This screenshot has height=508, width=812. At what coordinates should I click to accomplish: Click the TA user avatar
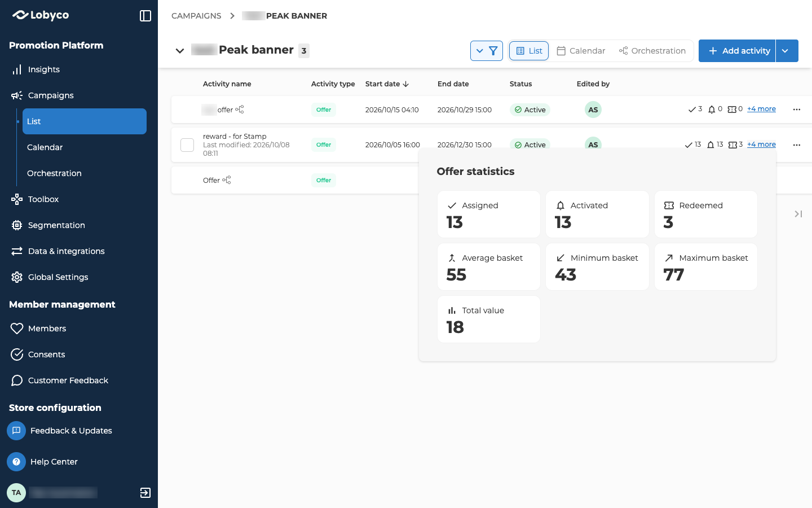16,493
